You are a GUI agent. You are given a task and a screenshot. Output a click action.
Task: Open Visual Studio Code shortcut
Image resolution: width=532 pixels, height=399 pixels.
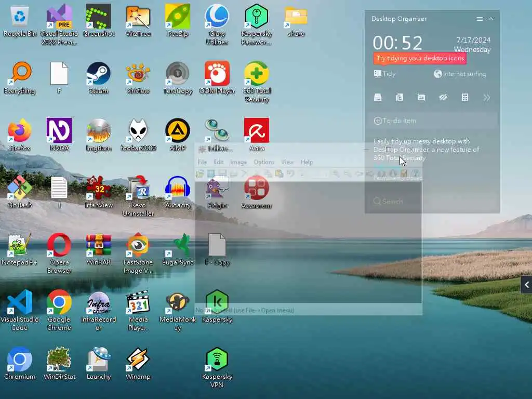20,311
